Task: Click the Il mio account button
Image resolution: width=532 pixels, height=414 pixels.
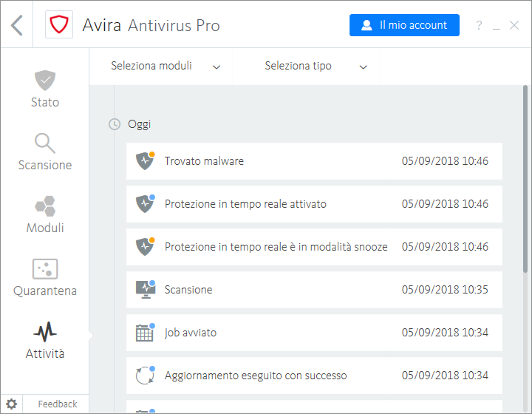Action: 404,25
